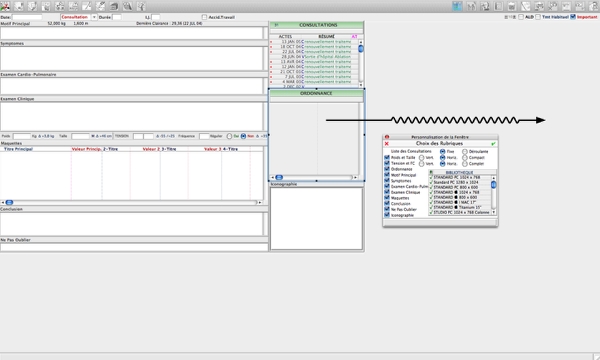The width and height of the screenshot is (600, 360).
Task: Click inside the Conclusion text area
Action: [x=132, y=224]
